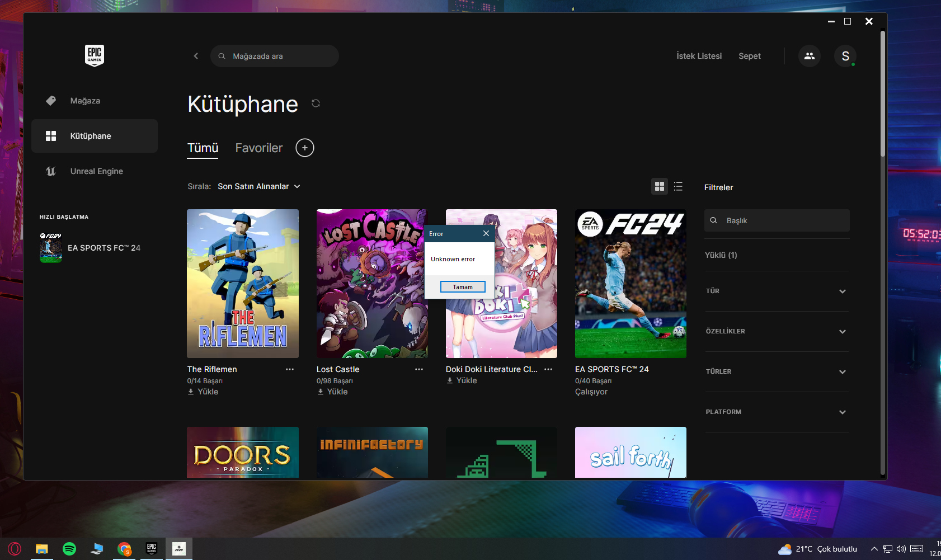
Task: Open Opera from the taskbar
Action: [x=15, y=549]
